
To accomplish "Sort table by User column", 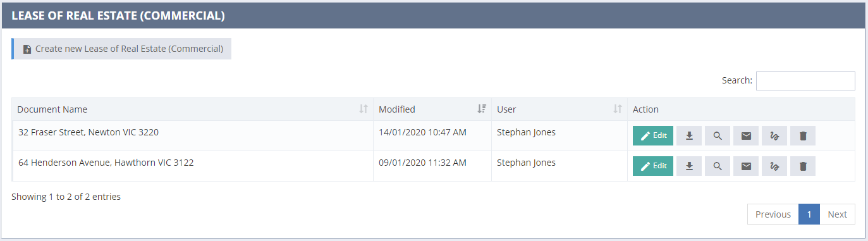I will click(559, 109).
